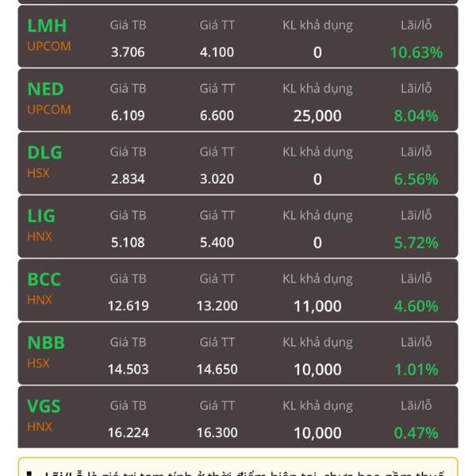The width and height of the screenshot is (476, 476).
Task: Tap the BCC stock symbol
Action: [x=44, y=279]
